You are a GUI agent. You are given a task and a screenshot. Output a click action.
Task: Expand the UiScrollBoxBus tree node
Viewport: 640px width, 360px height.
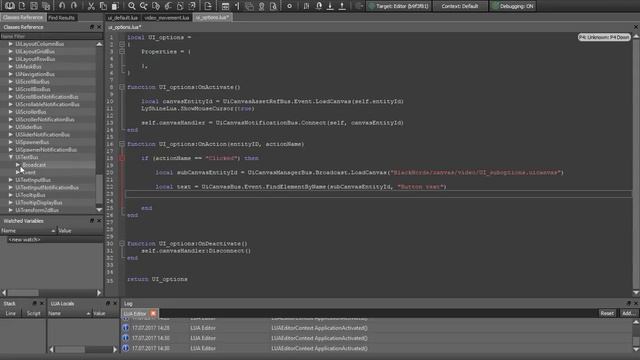coord(11,89)
